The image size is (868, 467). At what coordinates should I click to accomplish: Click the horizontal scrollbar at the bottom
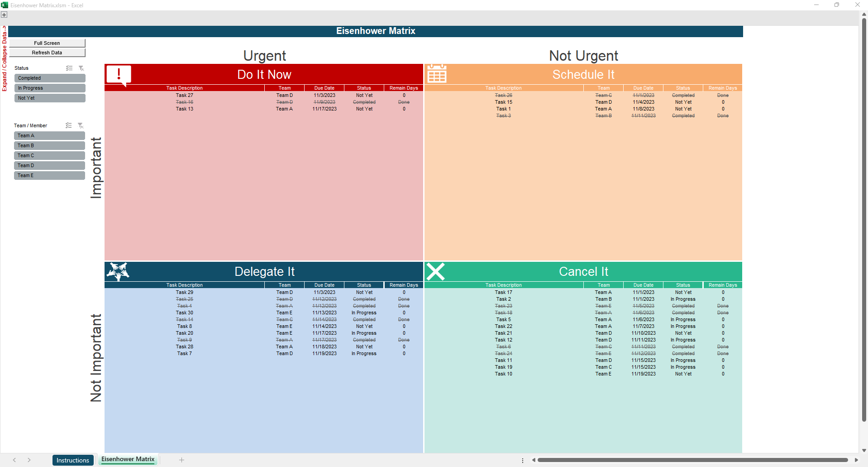[692, 460]
